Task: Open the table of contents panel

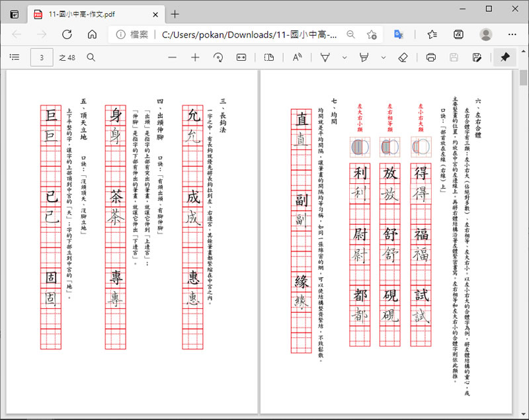Action: 15,58
